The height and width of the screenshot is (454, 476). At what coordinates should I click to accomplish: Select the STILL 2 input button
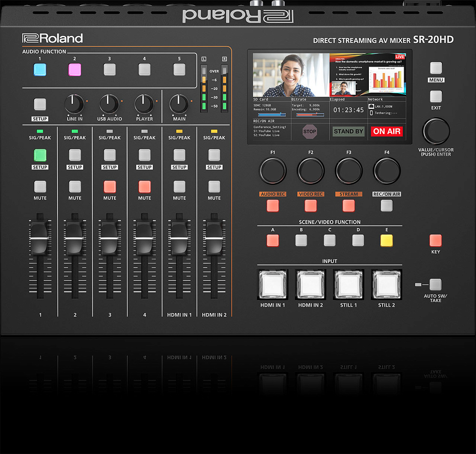(x=387, y=285)
